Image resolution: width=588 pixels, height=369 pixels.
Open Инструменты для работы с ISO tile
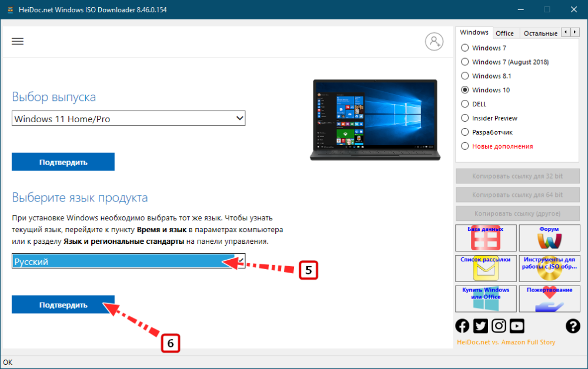pyautogui.click(x=549, y=269)
